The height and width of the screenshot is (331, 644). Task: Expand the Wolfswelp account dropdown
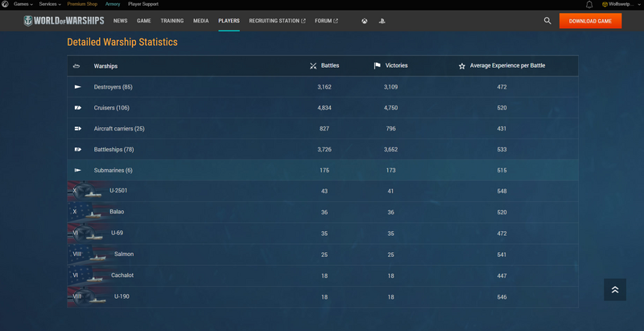pos(622,4)
